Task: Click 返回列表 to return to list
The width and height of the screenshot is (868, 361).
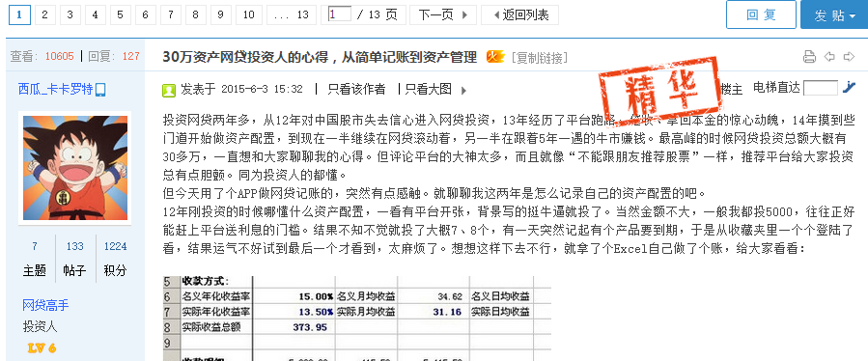Action: click(519, 14)
